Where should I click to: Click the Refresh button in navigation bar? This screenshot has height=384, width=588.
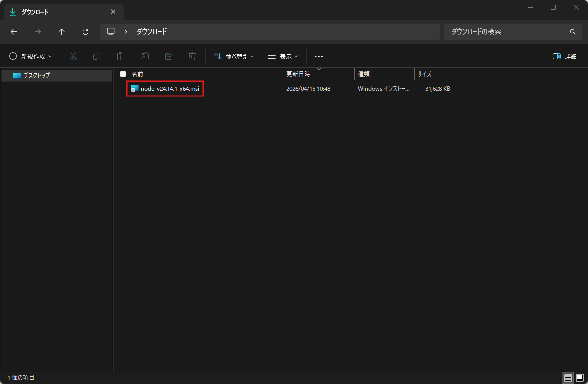tap(85, 32)
